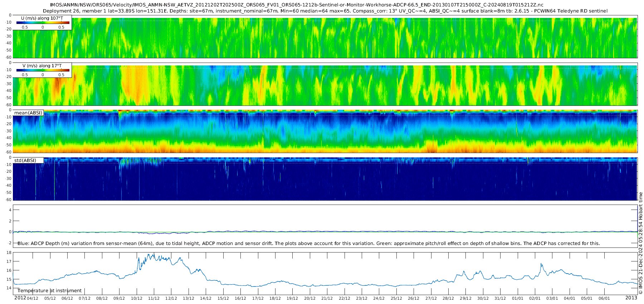Click the V velocity colorbar along 17°T
644x304 pixels.
[43, 70]
